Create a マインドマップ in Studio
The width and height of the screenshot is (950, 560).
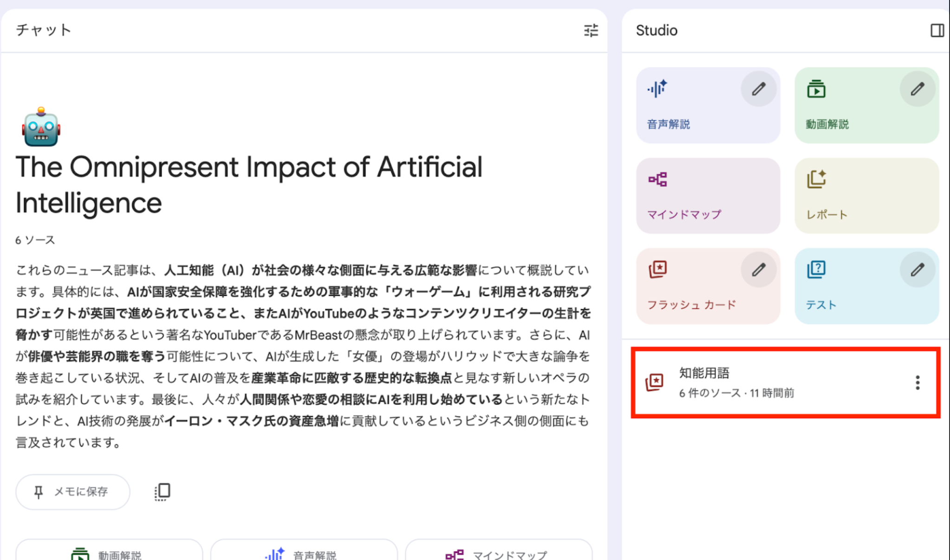click(708, 196)
